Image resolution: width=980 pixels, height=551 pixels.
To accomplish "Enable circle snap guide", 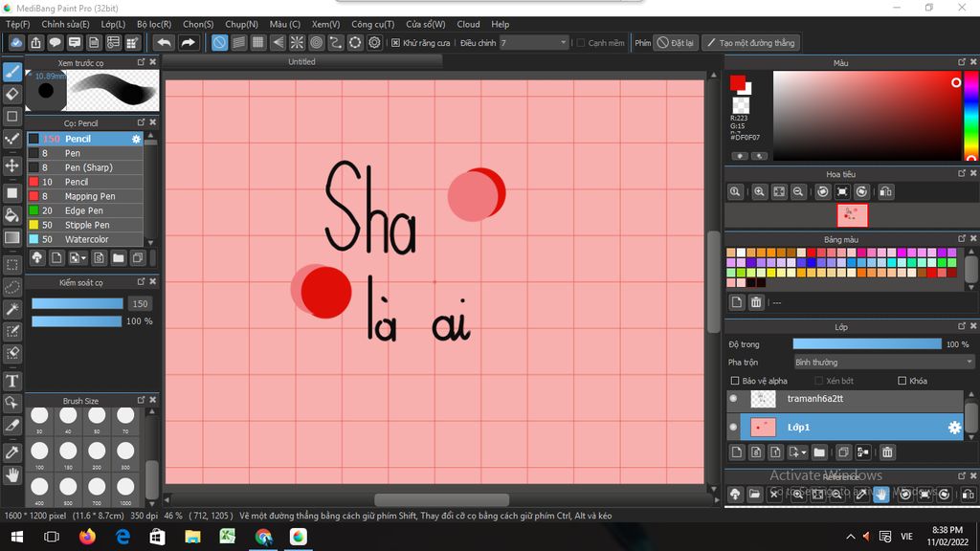I will click(316, 42).
